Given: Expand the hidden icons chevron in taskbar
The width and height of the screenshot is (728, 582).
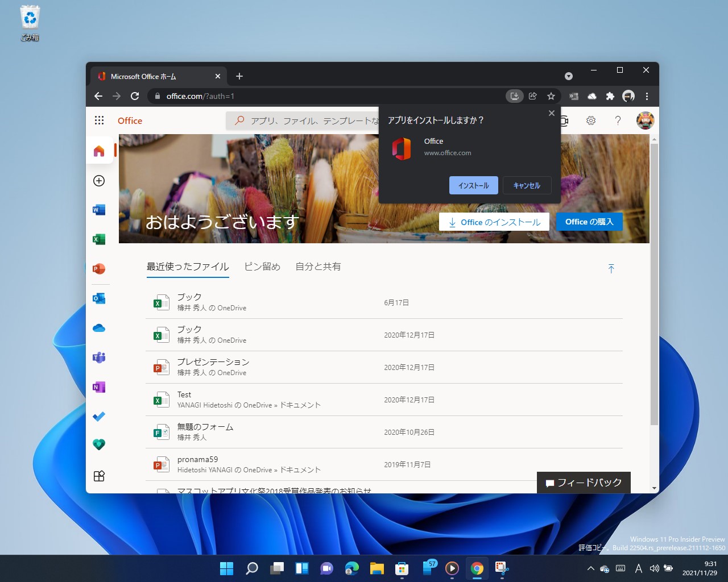Looking at the screenshot, I should [x=590, y=568].
